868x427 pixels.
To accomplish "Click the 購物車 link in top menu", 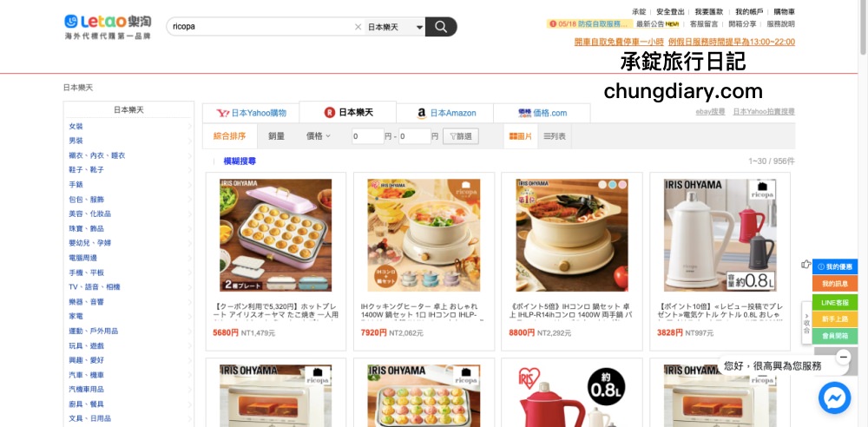I will pos(784,11).
